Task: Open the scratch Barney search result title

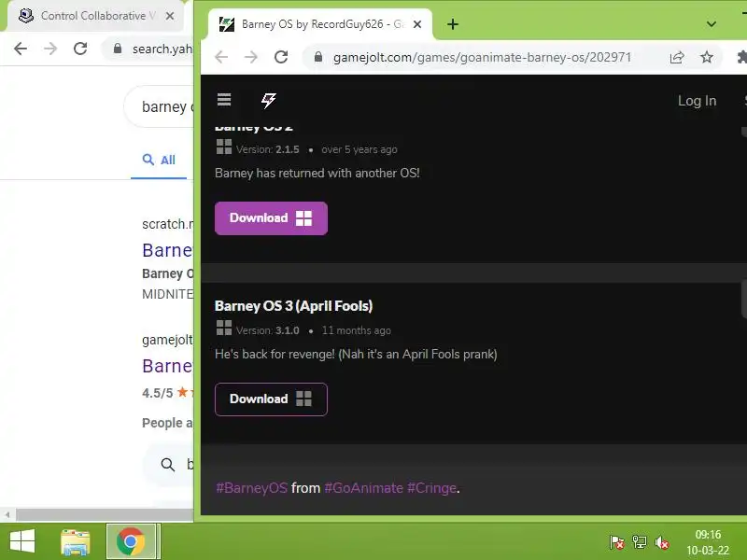Action: coord(167,250)
